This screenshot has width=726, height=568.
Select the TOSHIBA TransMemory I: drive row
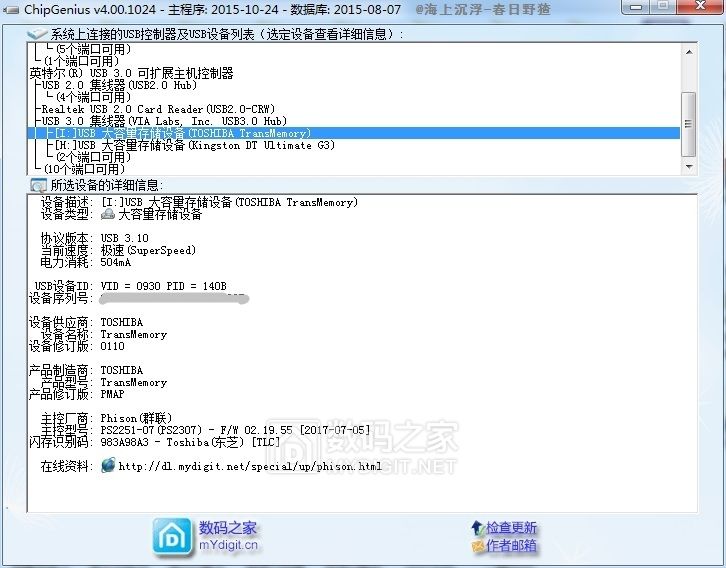354,133
